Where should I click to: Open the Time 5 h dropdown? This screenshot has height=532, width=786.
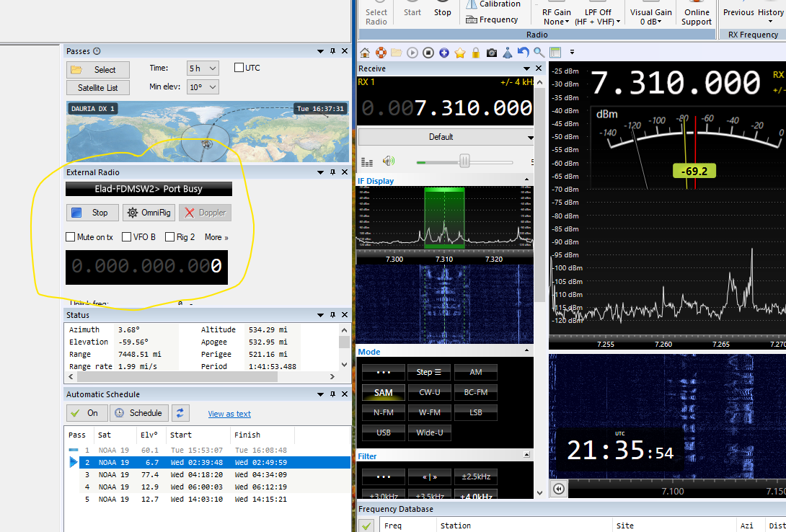(203, 68)
